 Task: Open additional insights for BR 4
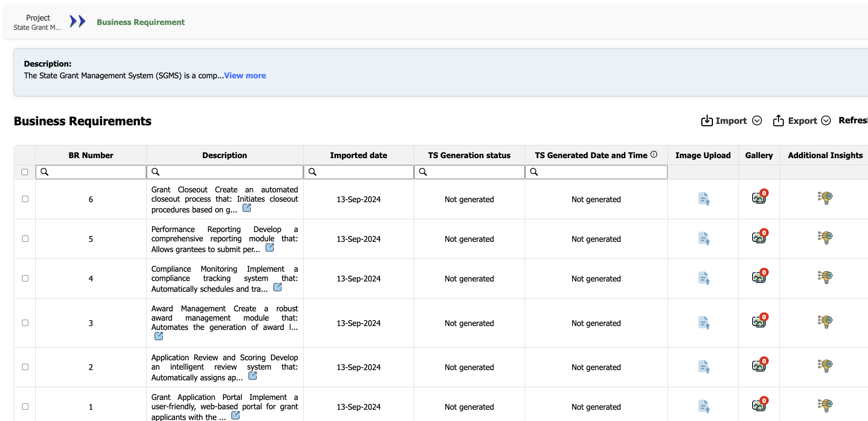click(x=825, y=277)
